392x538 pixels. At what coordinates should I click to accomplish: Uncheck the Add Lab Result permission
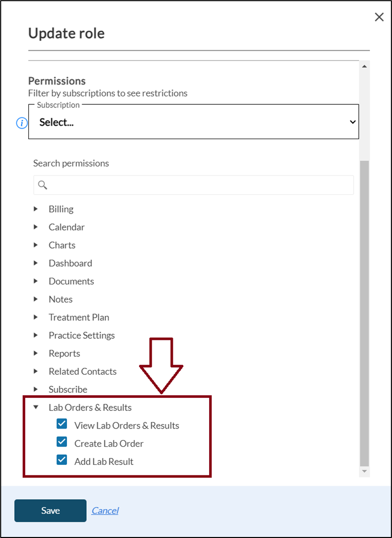point(62,460)
